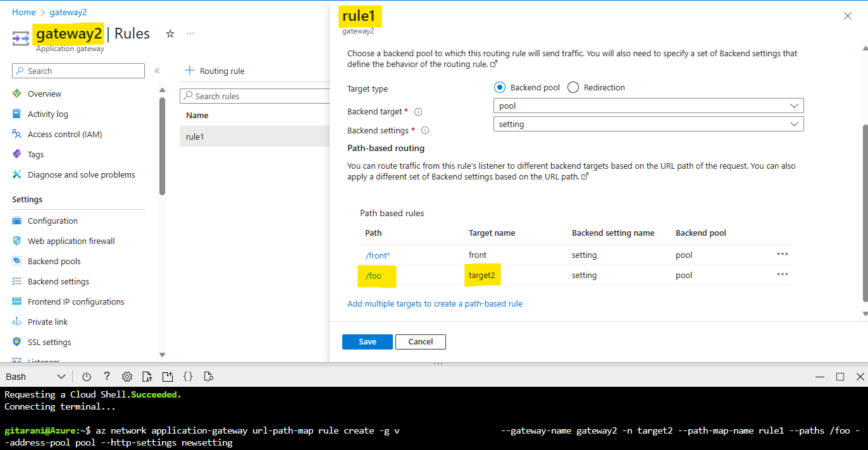Open Web application firewall settings
Screen dimensions: 868x450
[71, 241]
